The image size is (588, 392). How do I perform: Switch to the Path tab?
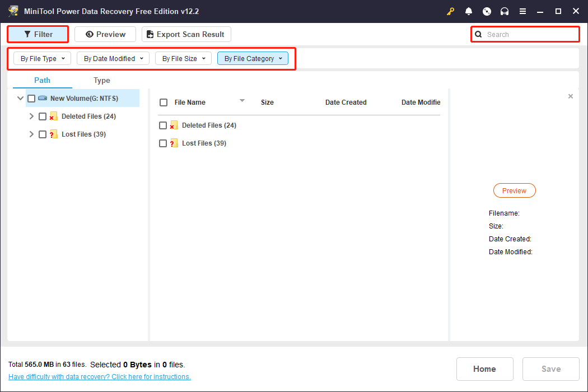click(43, 80)
